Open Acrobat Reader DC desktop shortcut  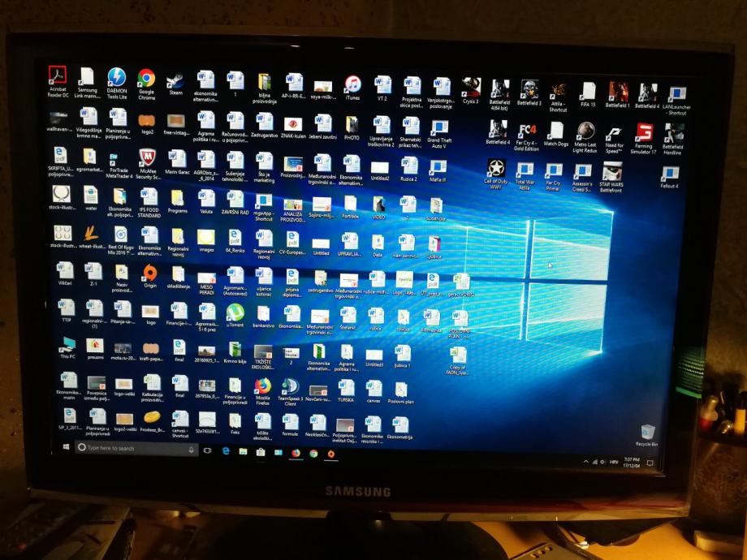click(x=58, y=81)
